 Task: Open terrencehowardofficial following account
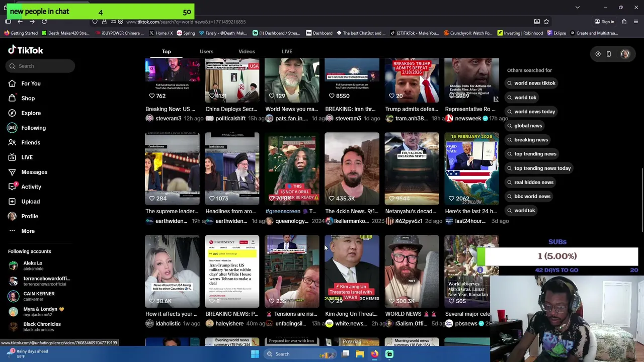39,281
